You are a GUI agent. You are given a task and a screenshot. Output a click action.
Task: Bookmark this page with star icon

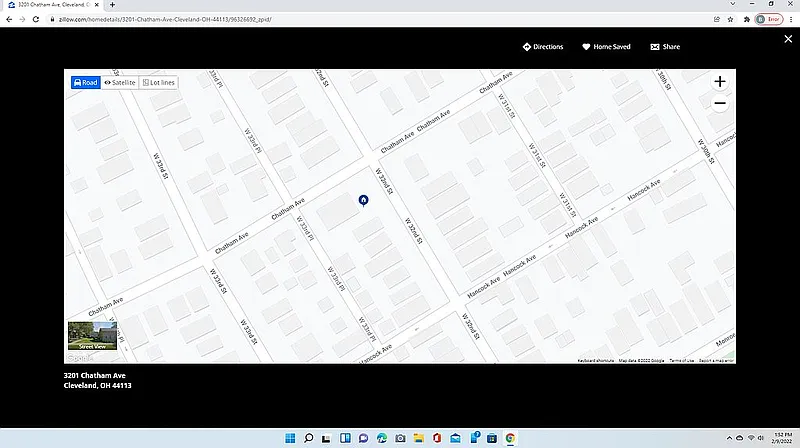731,19
